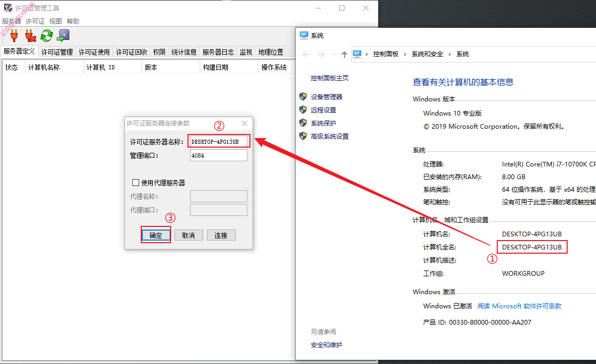Open the 远程设置 link
The height and width of the screenshot is (364, 596).
(x=323, y=110)
